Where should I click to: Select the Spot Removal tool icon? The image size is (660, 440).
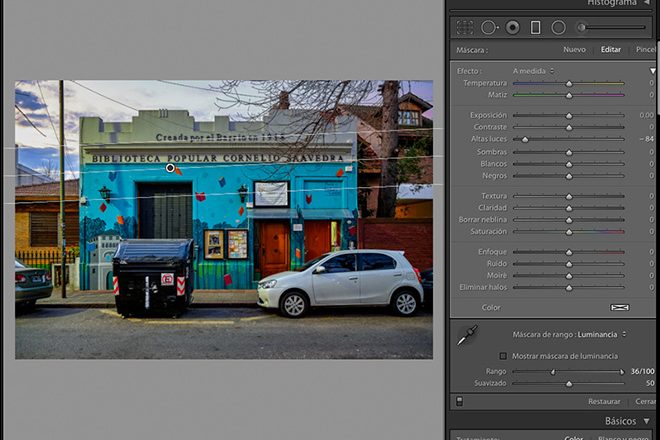(x=489, y=27)
